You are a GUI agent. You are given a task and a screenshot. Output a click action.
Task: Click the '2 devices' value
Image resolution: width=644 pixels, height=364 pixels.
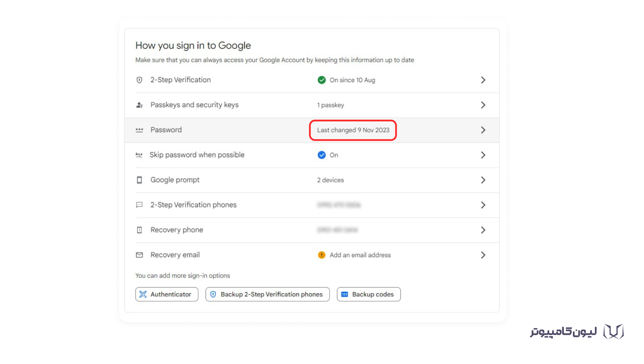click(330, 180)
